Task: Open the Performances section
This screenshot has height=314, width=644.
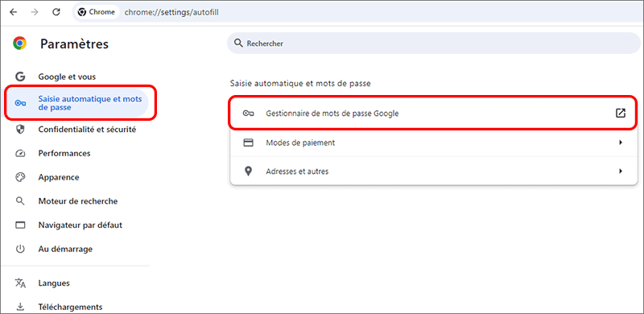Action: (64, 153)
